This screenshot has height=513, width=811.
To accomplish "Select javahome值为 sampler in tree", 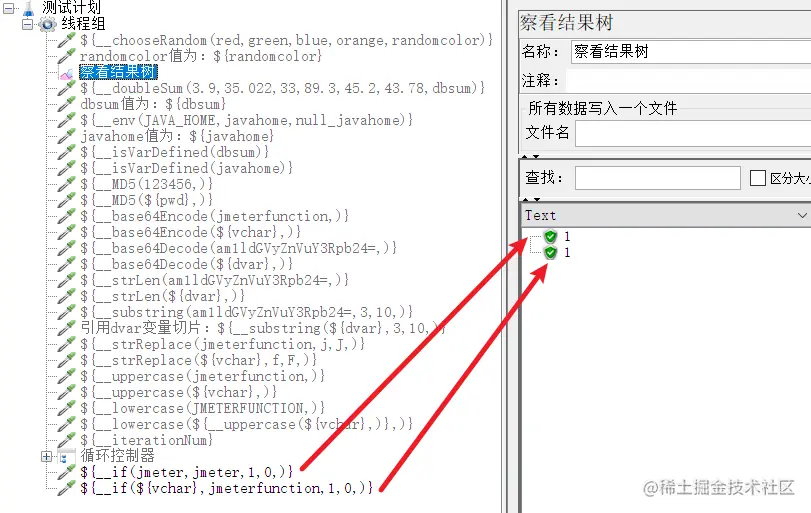I will coord(177,137).
